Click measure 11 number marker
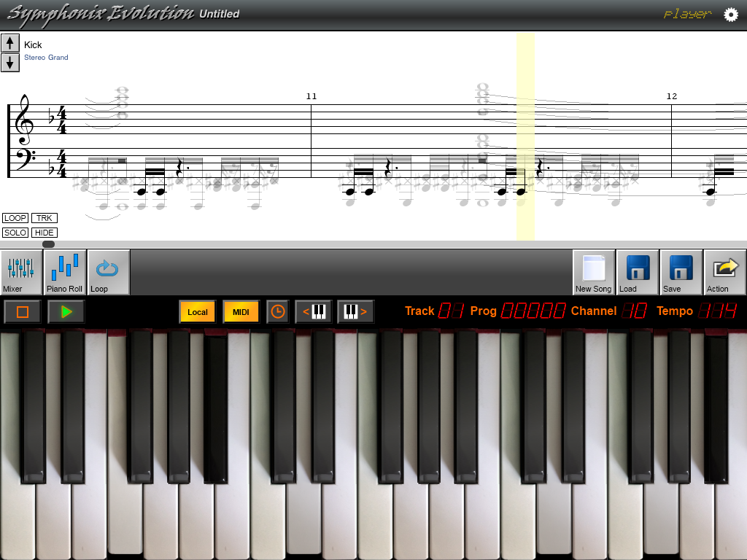 pyautogui.click(x=311, y=96)
